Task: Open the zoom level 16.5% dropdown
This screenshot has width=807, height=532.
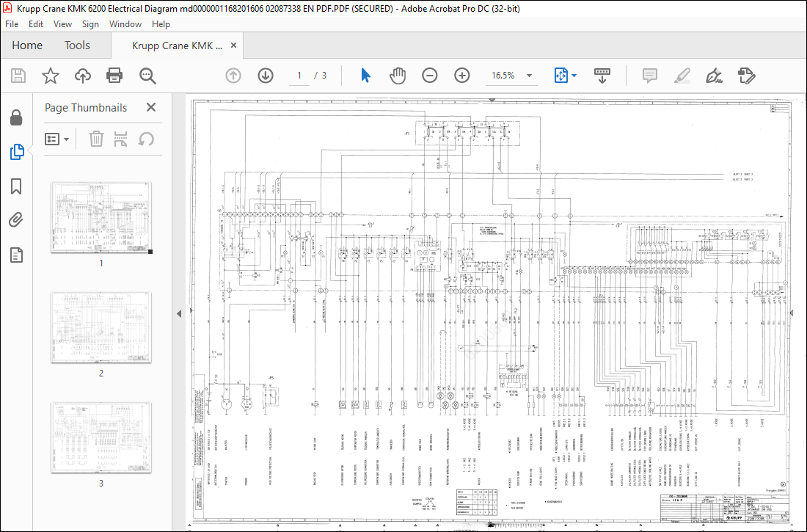Action: (x=529, y=76)
